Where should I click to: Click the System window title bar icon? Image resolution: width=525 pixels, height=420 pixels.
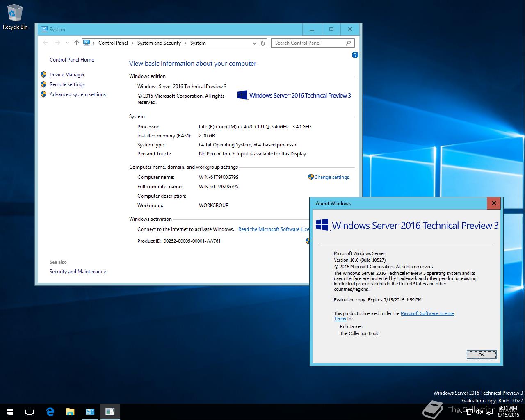[x=43, y=29]
